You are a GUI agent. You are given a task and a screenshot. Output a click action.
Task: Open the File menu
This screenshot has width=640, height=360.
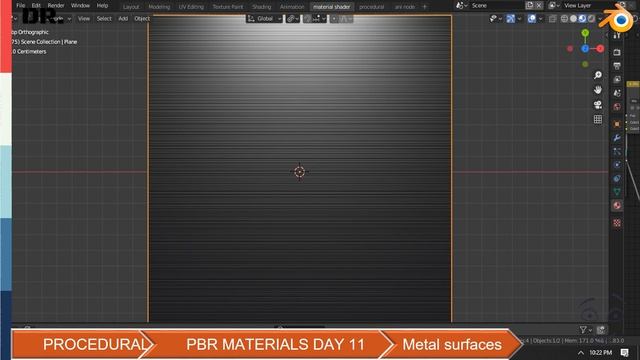(x=20, y=5)
